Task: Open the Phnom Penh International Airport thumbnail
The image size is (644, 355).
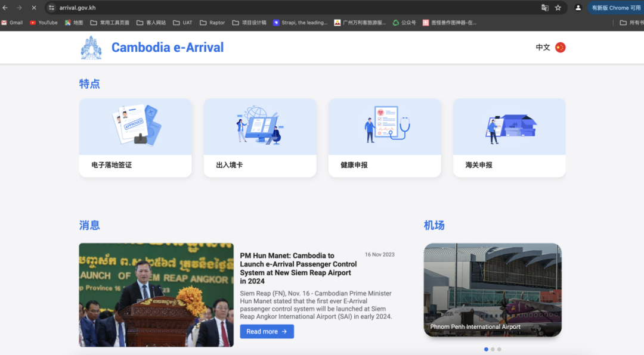Action: pyautogui.click(x=492, y=290)
